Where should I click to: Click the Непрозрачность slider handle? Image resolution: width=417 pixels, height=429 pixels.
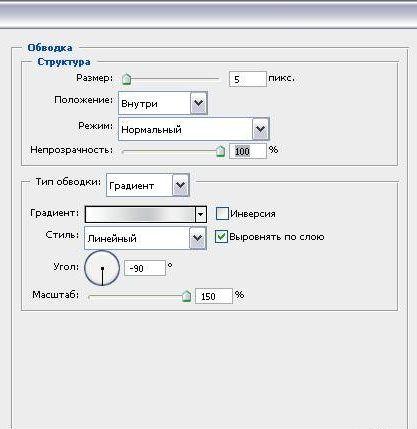point(220,152)
